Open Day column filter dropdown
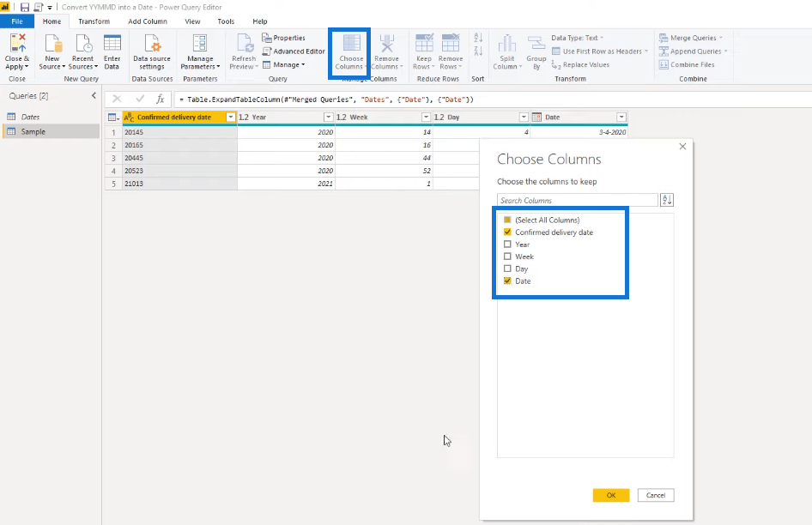Screen dimensions: 812x525 tap(524, 118)
